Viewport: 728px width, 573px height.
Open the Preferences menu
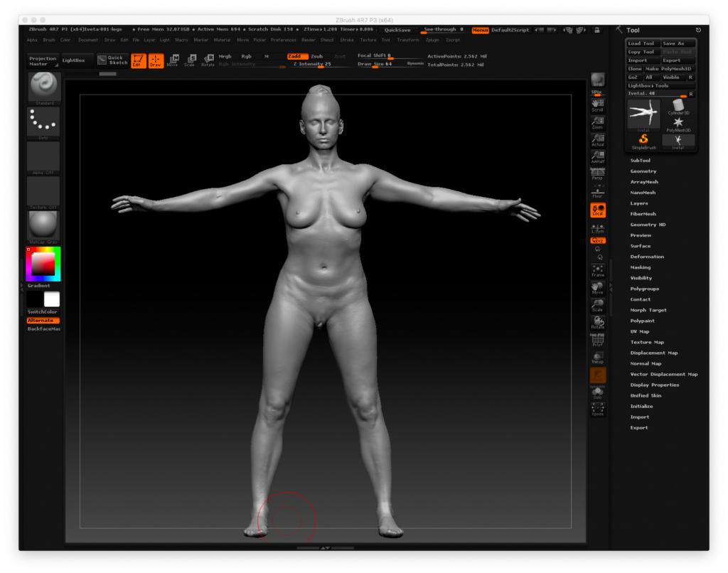283,40
